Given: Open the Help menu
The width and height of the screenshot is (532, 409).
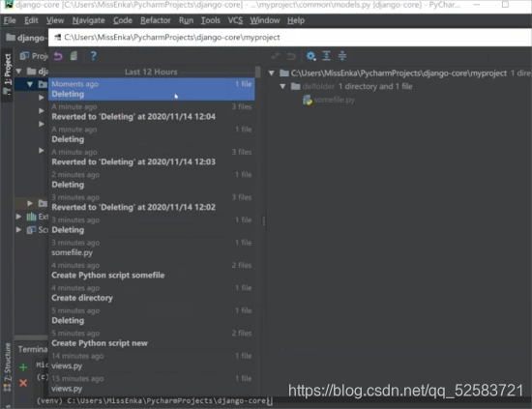Looking at the screenshot, I should click(296, 20).
